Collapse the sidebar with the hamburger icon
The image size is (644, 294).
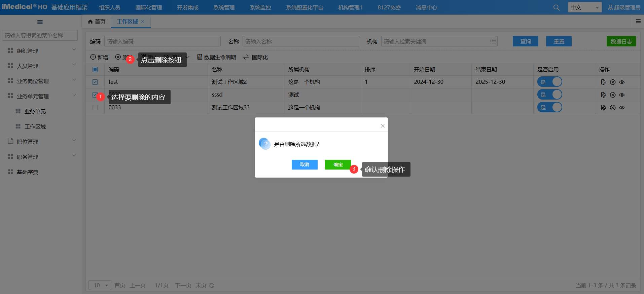tap(40, 22)
